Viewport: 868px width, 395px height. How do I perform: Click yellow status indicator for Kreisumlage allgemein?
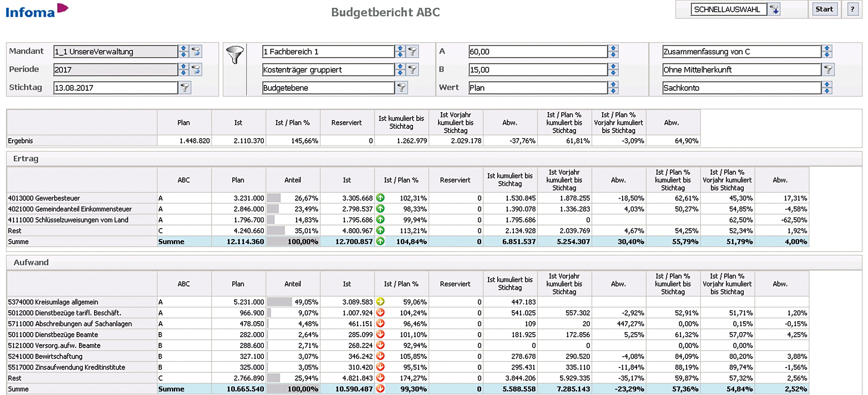[380, 302]
